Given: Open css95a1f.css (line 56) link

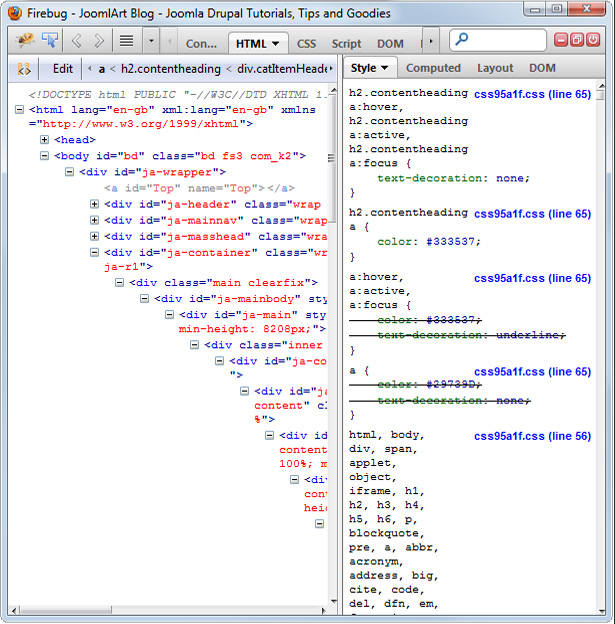Looking at the screenshot, I should (533, 436).
